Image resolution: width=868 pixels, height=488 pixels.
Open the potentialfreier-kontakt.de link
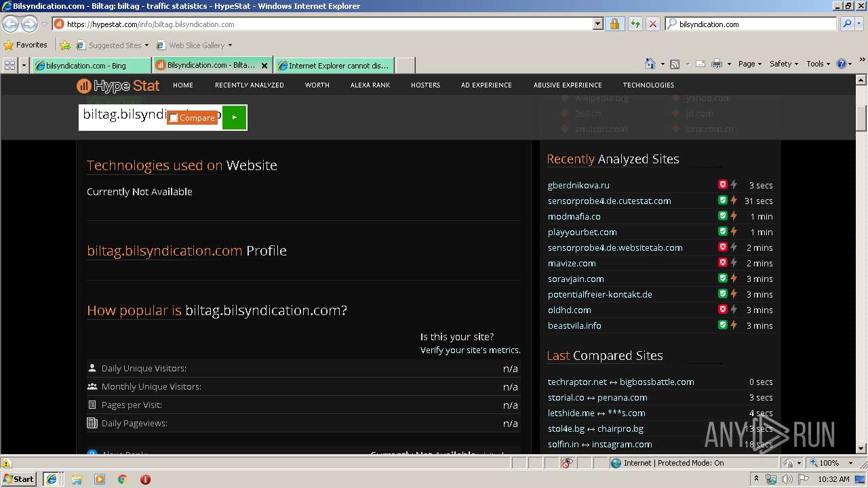pyautogui.click(x=600, y=294)
